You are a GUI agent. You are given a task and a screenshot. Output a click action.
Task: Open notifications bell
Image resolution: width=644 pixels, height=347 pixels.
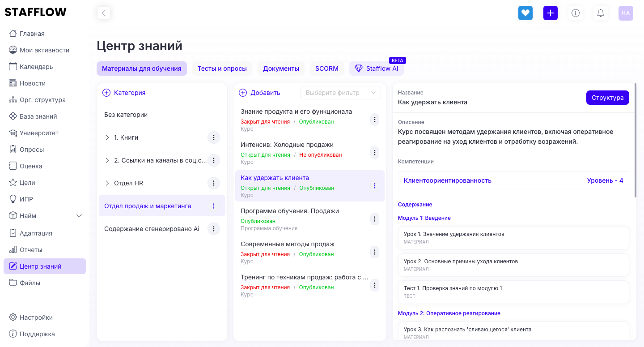click(x=601, y=13)
